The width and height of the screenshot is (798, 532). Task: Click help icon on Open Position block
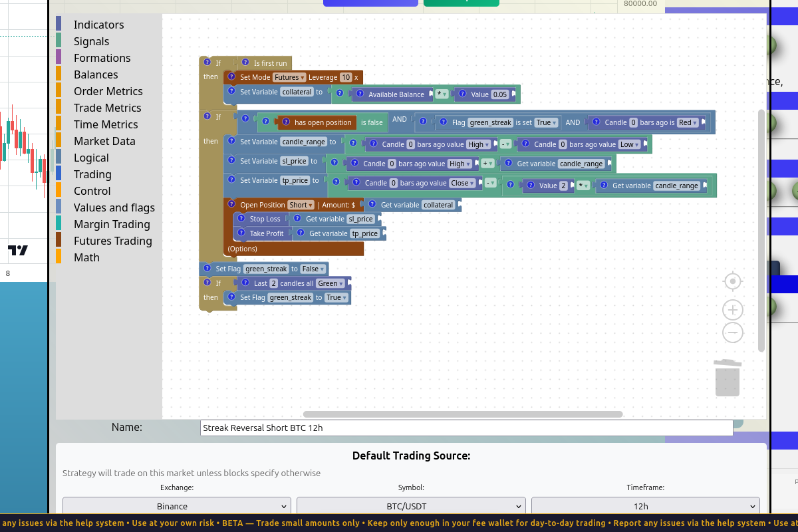[231, 204]
